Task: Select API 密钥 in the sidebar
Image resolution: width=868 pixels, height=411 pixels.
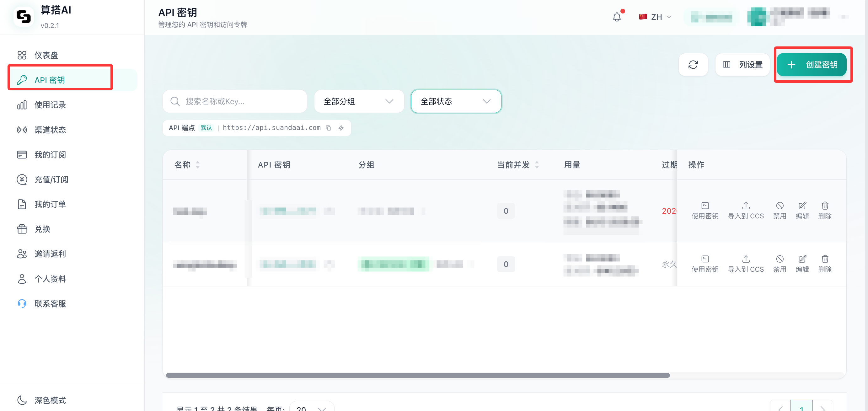Action: (x=72, y=80)
